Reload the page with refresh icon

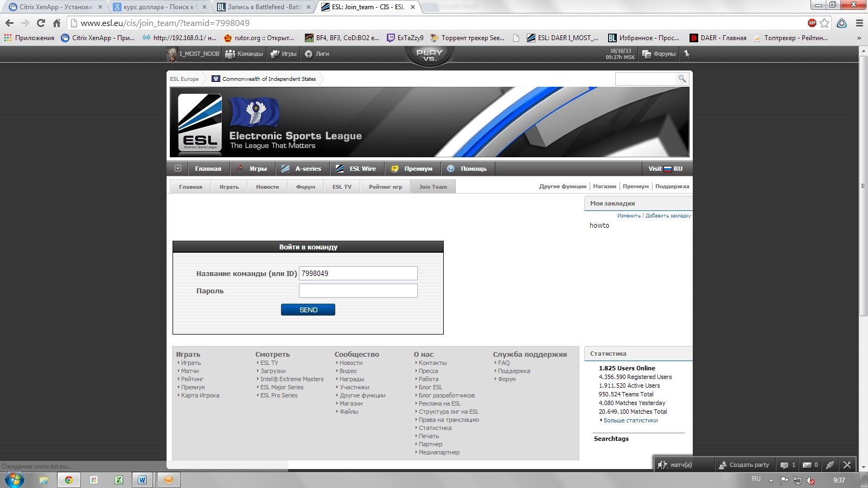pyautogui.click(x=41, y=23)
